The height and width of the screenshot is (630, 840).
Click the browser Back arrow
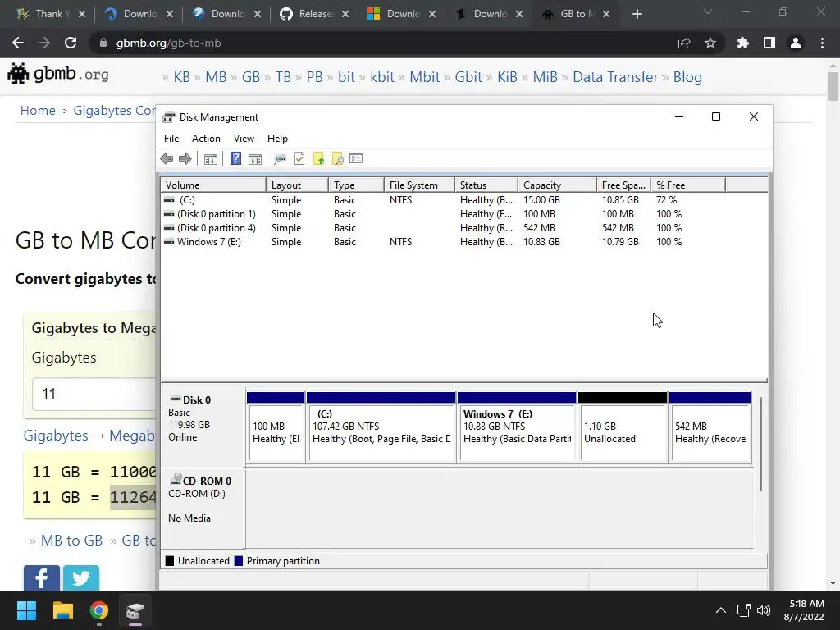[18, 43]
